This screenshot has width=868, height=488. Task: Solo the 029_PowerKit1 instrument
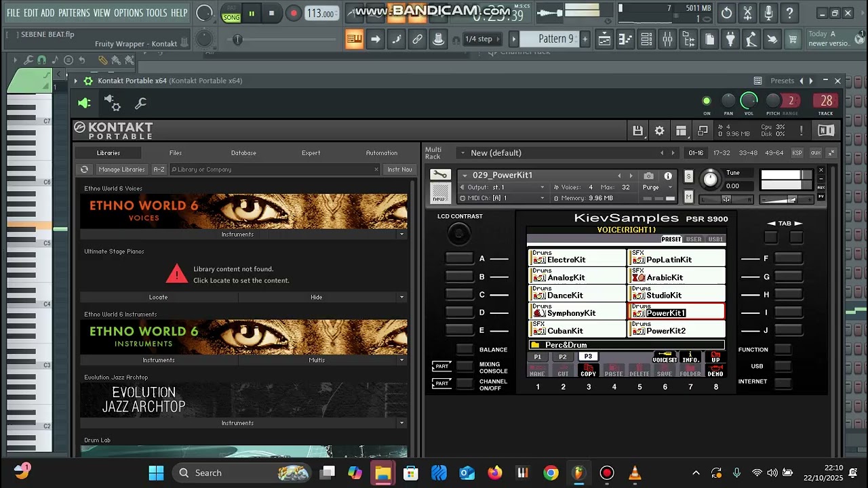tap(688, 176)
